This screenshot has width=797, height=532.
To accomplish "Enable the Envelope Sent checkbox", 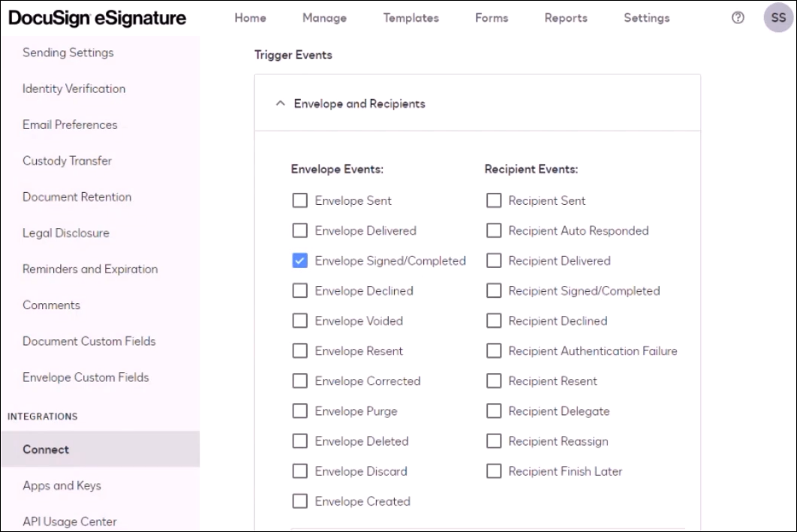I will click(300, 200).
